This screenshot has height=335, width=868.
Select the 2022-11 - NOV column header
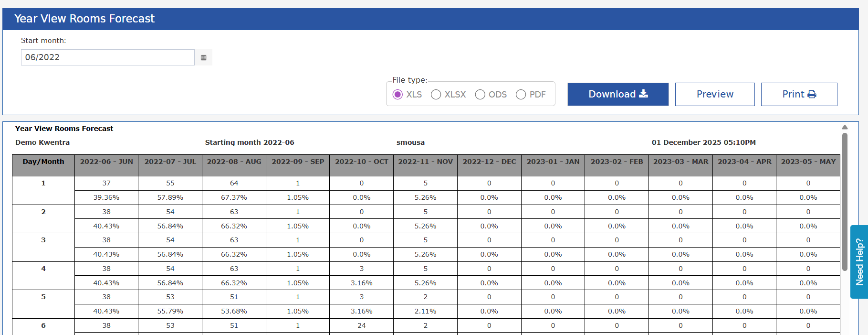tap(426, 165)
